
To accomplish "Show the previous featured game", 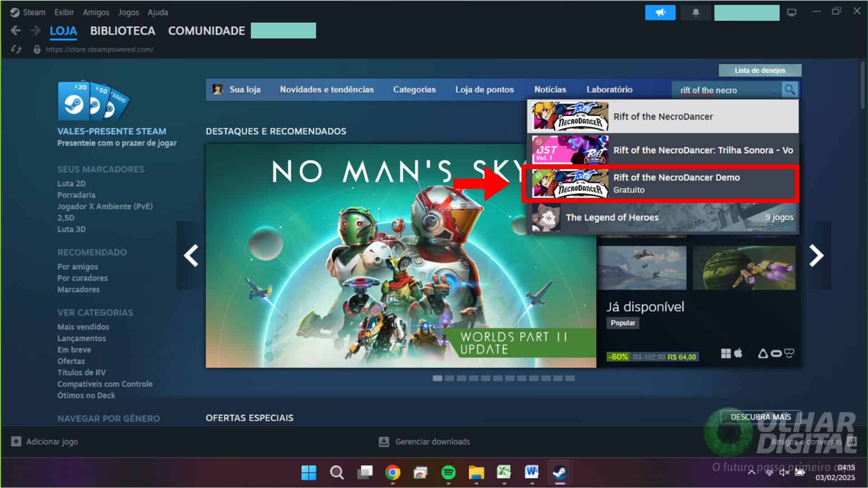I will click(191, 256).
